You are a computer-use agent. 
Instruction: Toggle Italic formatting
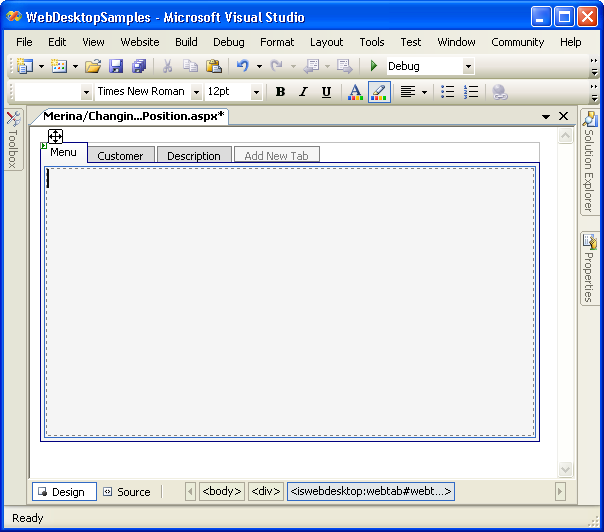pos(303,92)
